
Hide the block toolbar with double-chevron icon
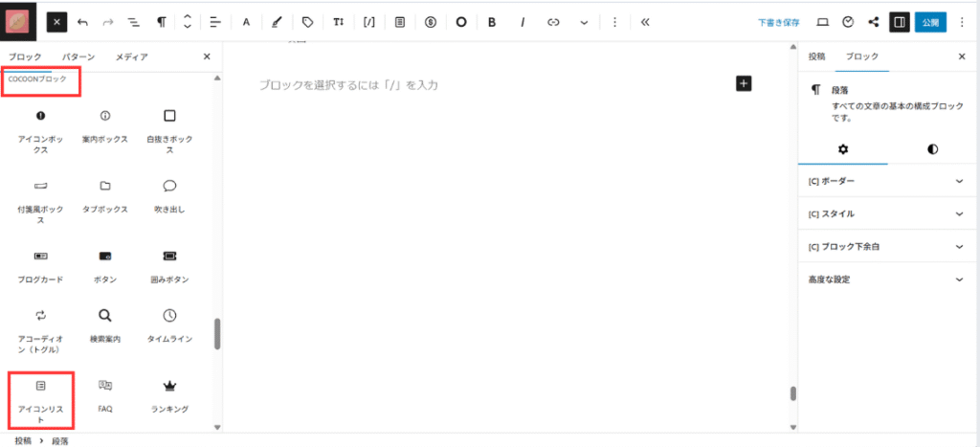(645, 22)
